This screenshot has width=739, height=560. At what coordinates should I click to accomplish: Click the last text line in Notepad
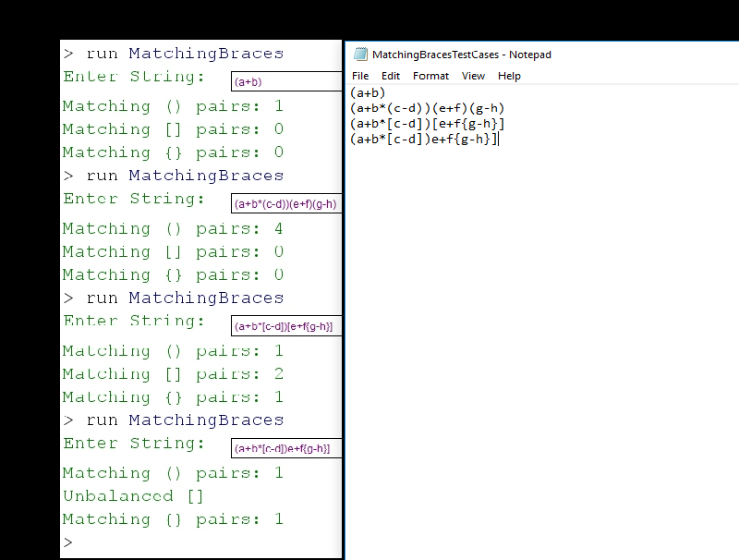(x=425, y=139)
